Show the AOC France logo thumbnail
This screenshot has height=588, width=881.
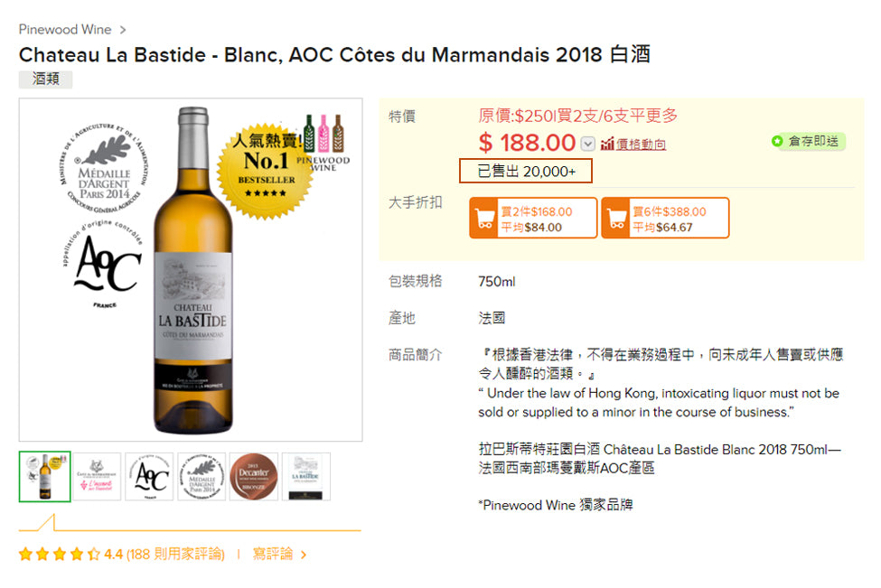(x=149, y=476)
